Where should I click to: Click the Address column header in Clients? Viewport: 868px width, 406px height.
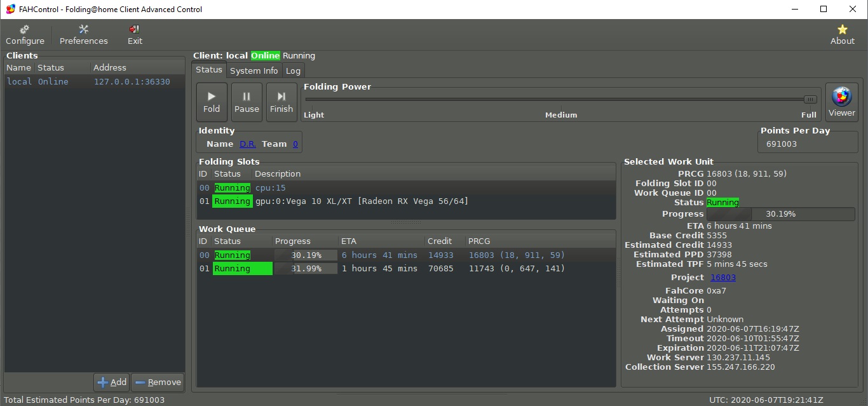click(138, 67)
